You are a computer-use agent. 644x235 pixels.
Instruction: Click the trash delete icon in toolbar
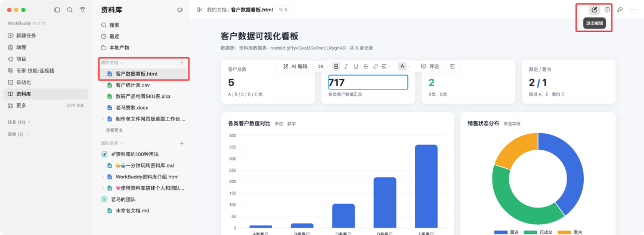452,66
